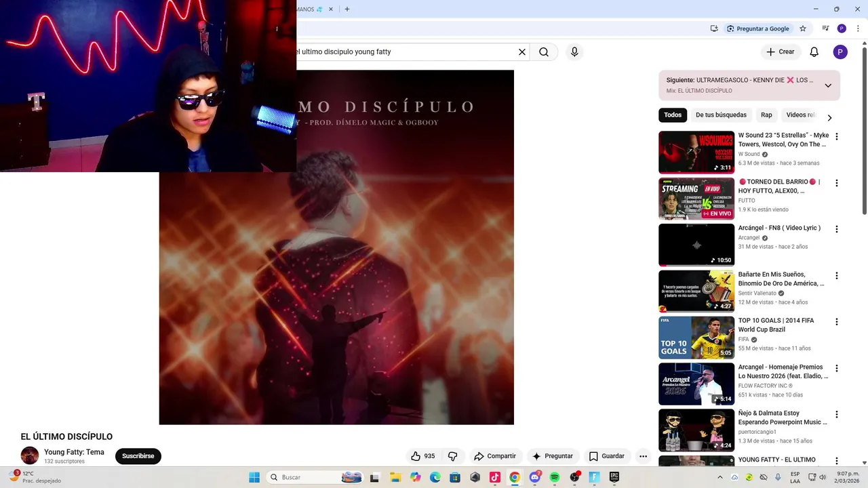Select the Todos filter chip
Image resolution: width=868 pixels, height=488 pixels.
673,115
